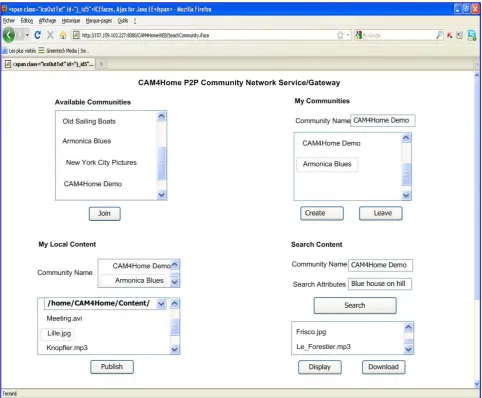Click the My Communities scrollbar thumb
This screenshot has height=398, width=482.
pyautogui.click(x=406, y=174)
